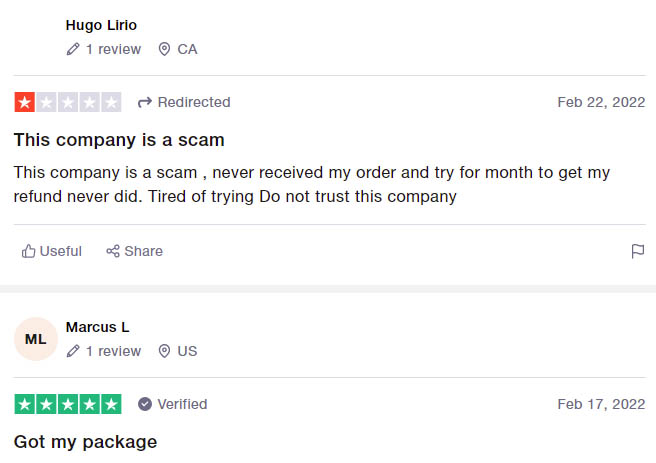This screenshot has width=656, height=463.
Task: Click the Share text button
Action: point(144,251)
